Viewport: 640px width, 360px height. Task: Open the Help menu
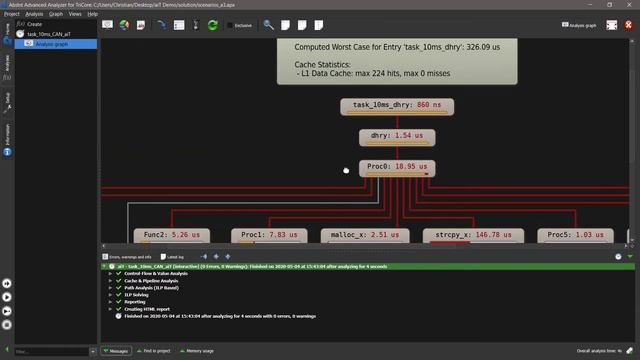coord(93,14)
